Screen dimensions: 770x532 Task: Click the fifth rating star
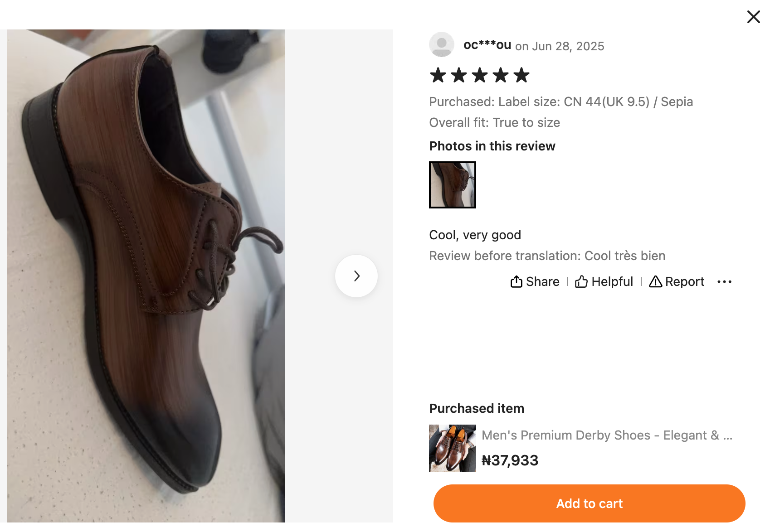pos(521,75)
